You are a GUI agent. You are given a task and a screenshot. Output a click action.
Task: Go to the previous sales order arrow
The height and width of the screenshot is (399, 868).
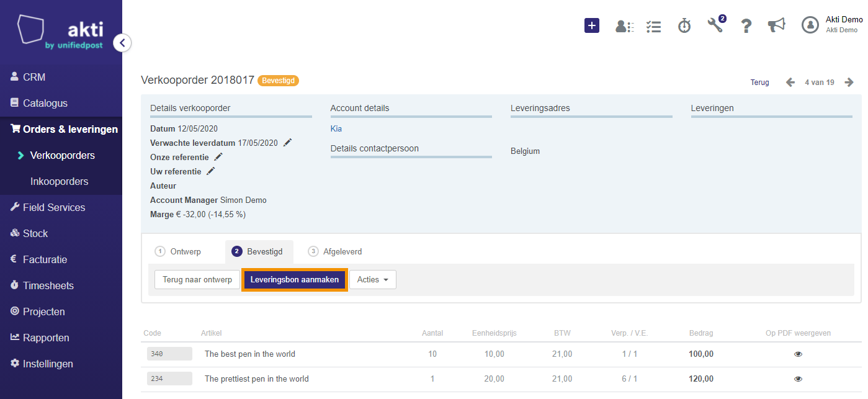790,82
